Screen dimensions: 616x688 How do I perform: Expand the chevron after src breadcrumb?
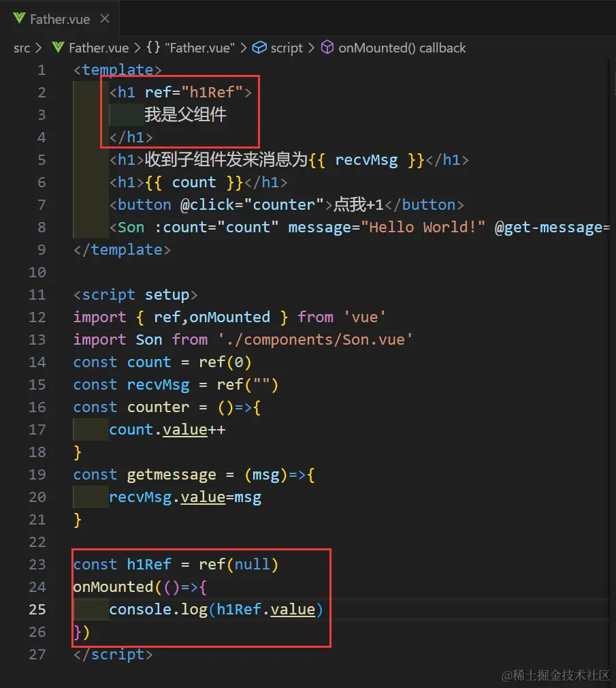coord(39,48)
